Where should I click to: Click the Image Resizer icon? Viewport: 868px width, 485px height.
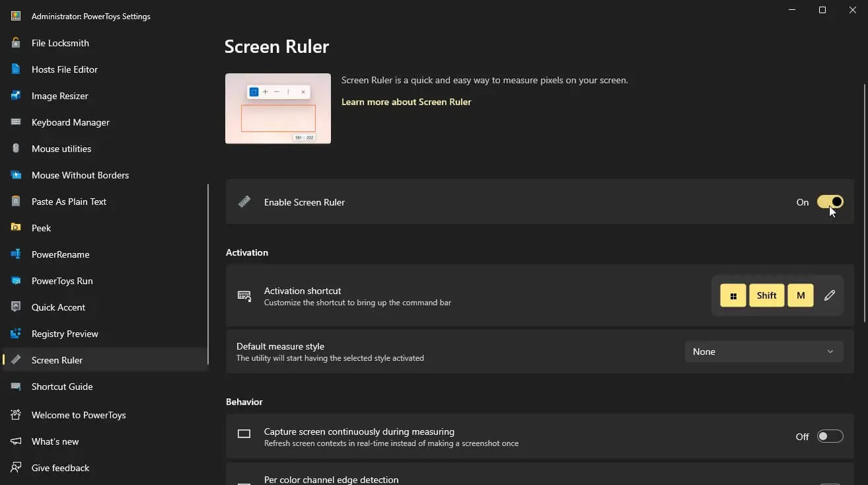point(16,96)
